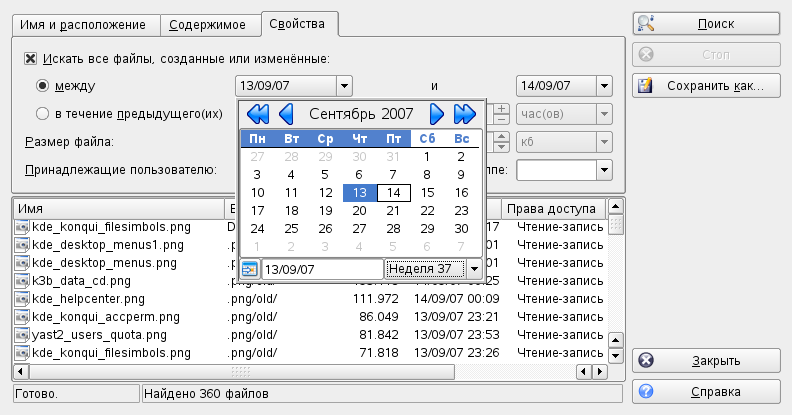792x415 pixels.
Task: Pick day 14 in the September calendar
Action: (394, 192)
